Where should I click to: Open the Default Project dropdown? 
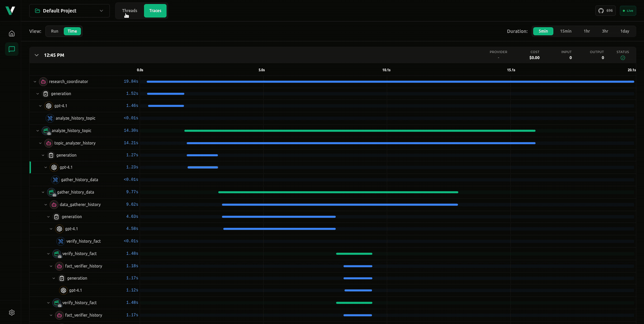click(69, 10)
